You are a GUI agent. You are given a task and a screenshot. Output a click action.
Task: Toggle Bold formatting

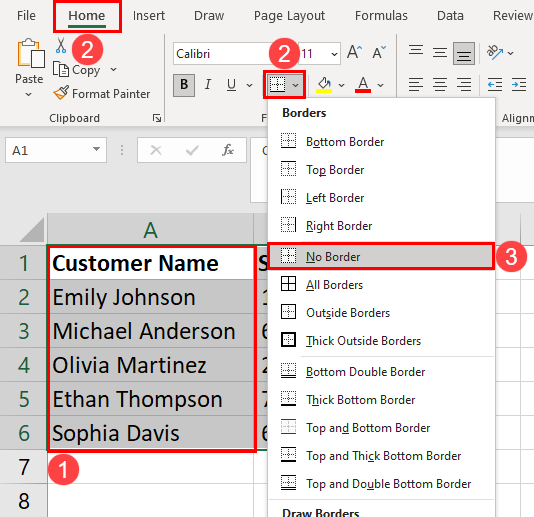[184, 85]
